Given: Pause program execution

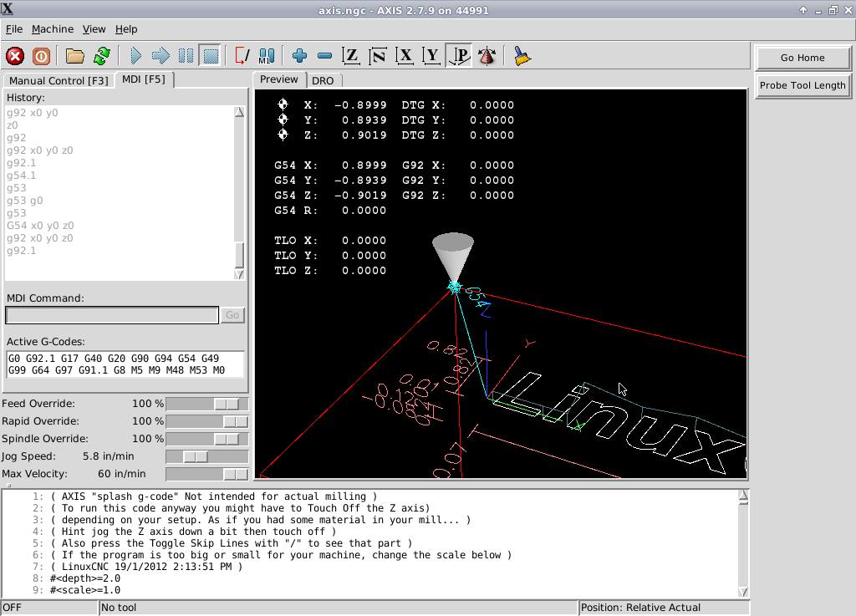Looking at the screenshot, I should tap(186, 56).
